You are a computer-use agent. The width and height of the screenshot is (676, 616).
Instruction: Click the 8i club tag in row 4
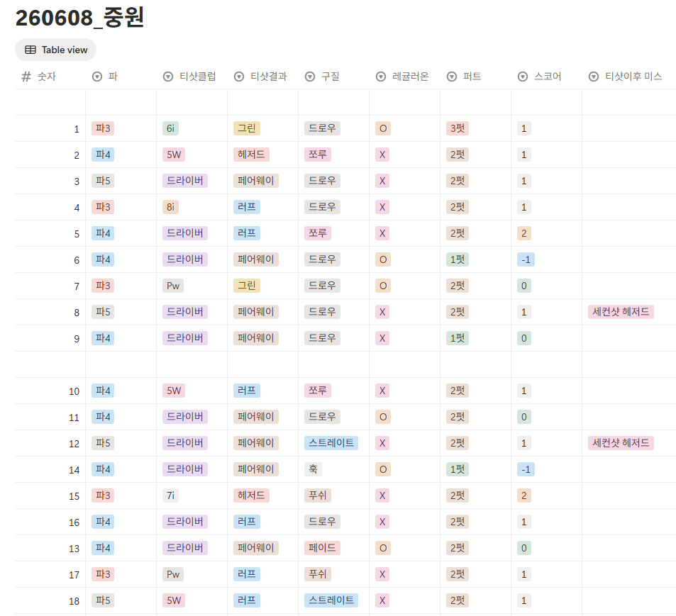coord(170,207)
